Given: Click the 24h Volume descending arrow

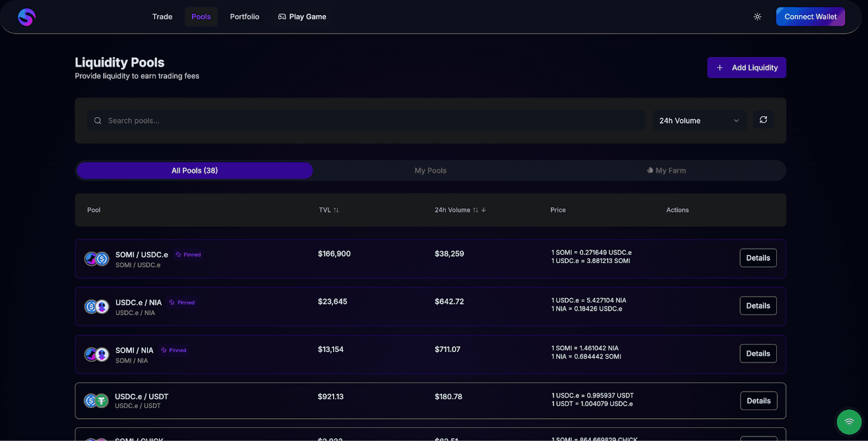Looking at the screenshot, I should click(x=483, y=210).
